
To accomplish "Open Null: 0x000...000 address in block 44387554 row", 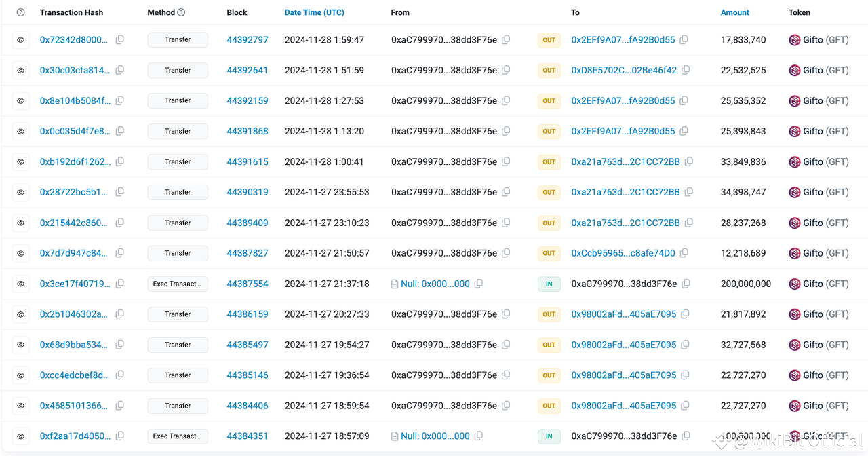I will click(x=435, y=284).
